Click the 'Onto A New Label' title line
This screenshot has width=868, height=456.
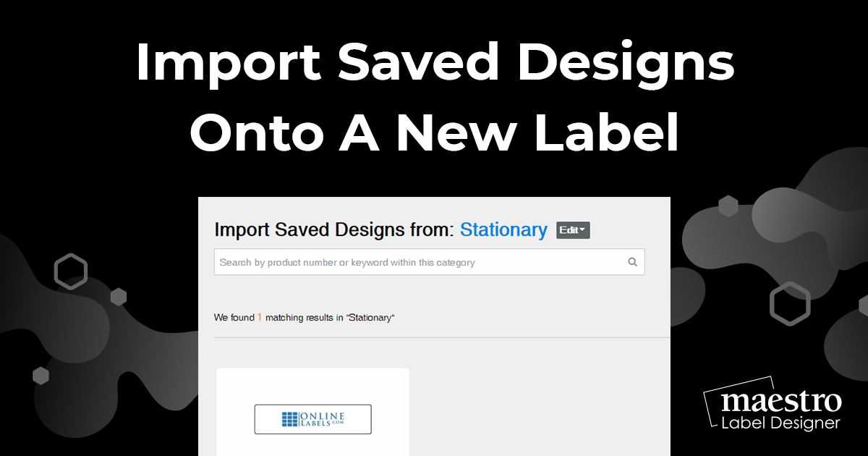click(x=434, y=134)
